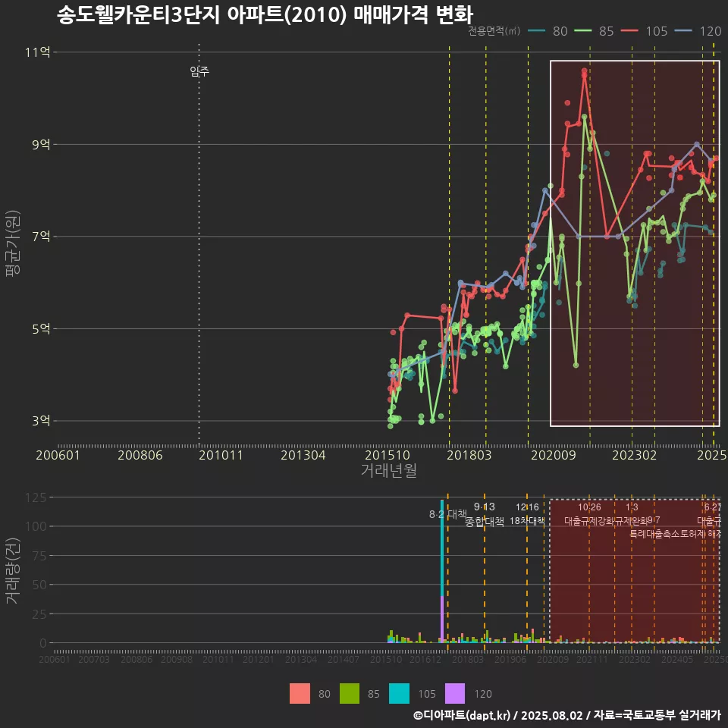Viewport: 728px width, 728px height.
Task: Click the '50' volume axis label
Action: 39,585
